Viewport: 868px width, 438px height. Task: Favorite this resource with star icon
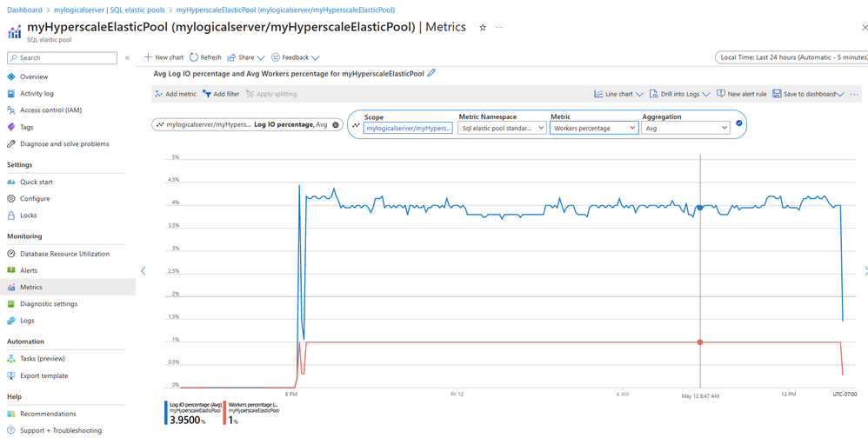click(482, 27)
